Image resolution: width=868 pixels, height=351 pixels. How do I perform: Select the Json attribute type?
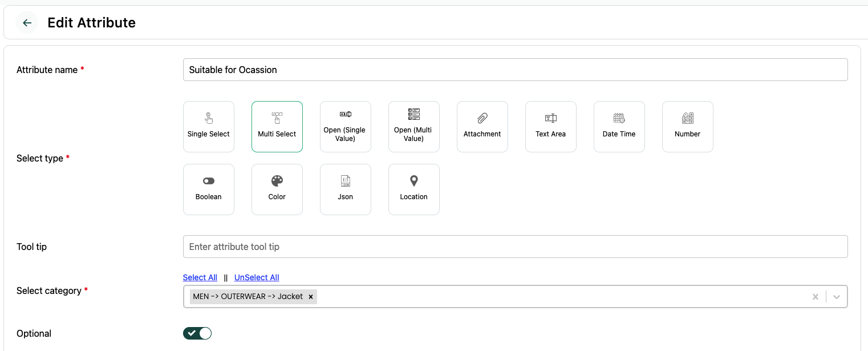click(345, 189)
